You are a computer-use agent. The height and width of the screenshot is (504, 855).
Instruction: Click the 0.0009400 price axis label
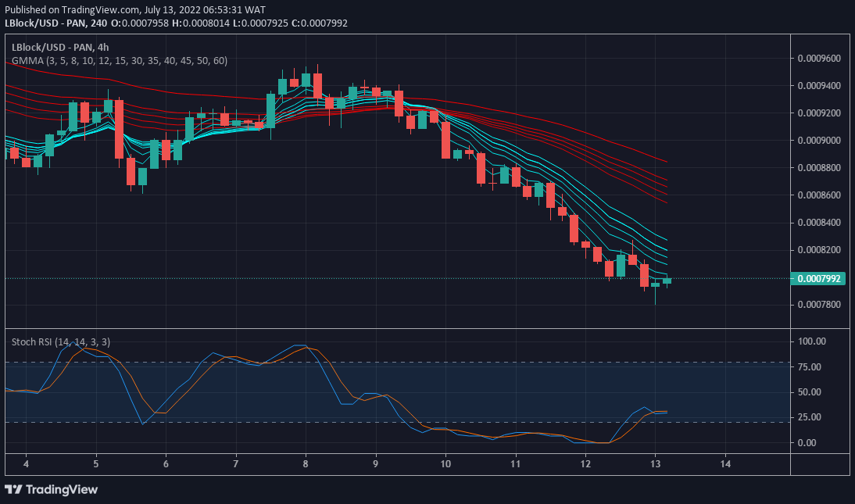tap(818, 86)
